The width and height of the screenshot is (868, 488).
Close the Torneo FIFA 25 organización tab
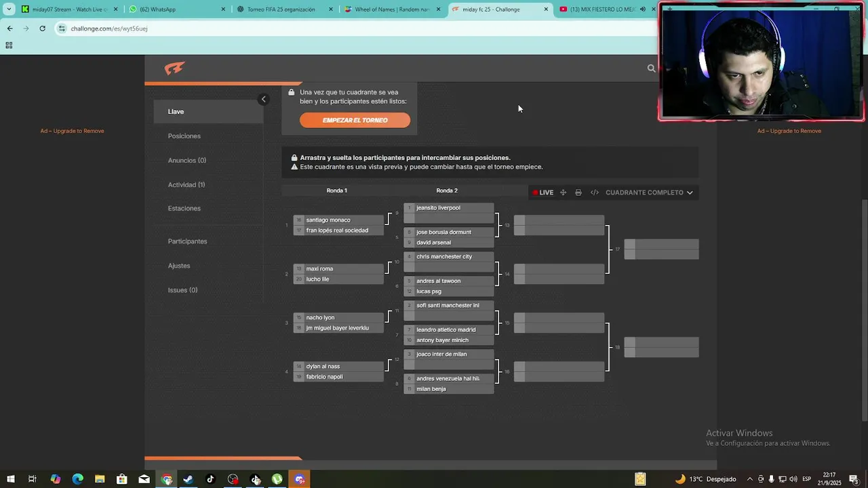click(331, 9)
